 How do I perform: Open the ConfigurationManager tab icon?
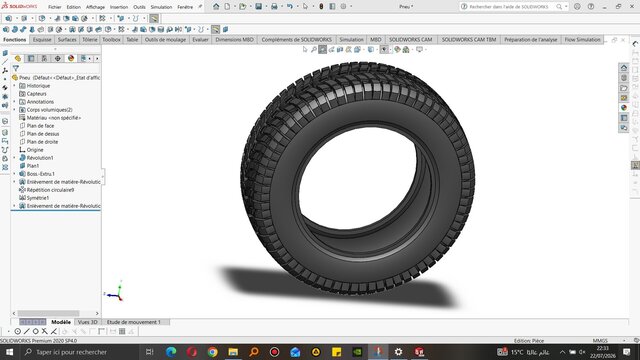point(44,58)
